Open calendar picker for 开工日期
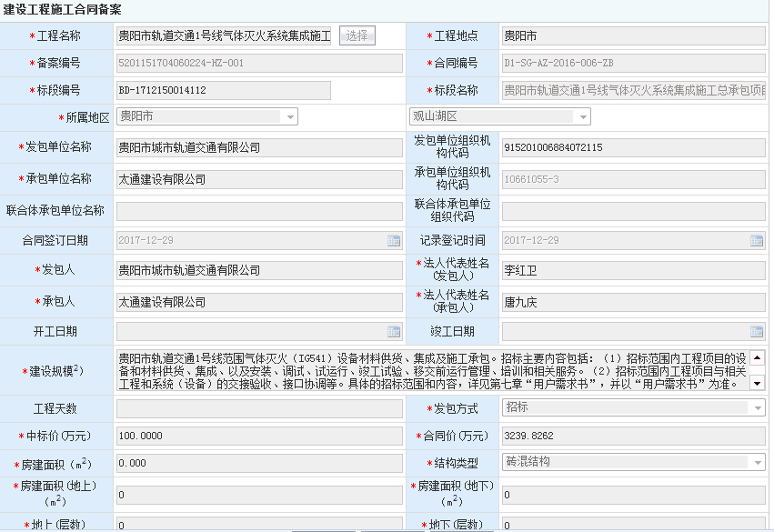 tap(394, 331)
